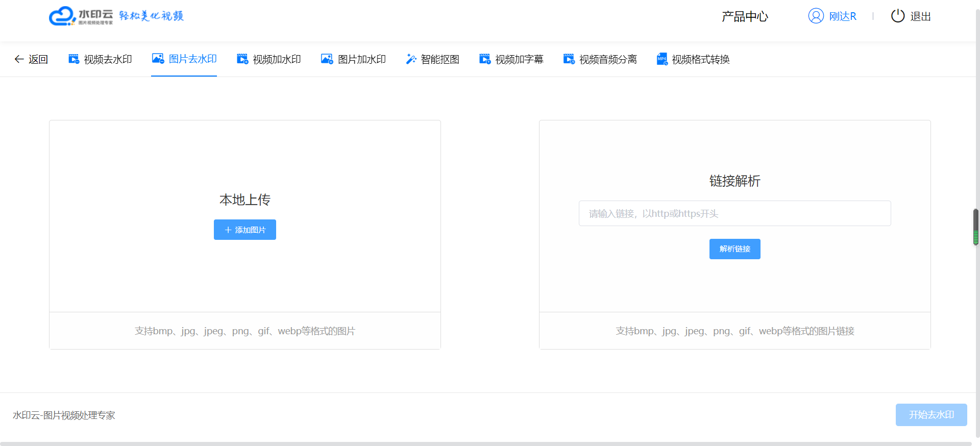
Task: Click the user avatar icon
Action: click(x=816, y=16)
